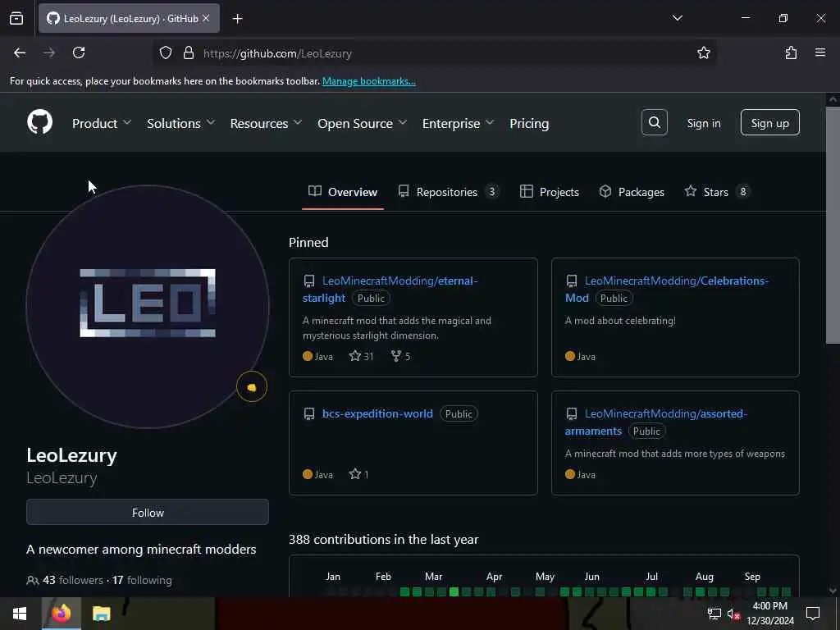Click the star count icon on eternal-starlight

point(354,356)
